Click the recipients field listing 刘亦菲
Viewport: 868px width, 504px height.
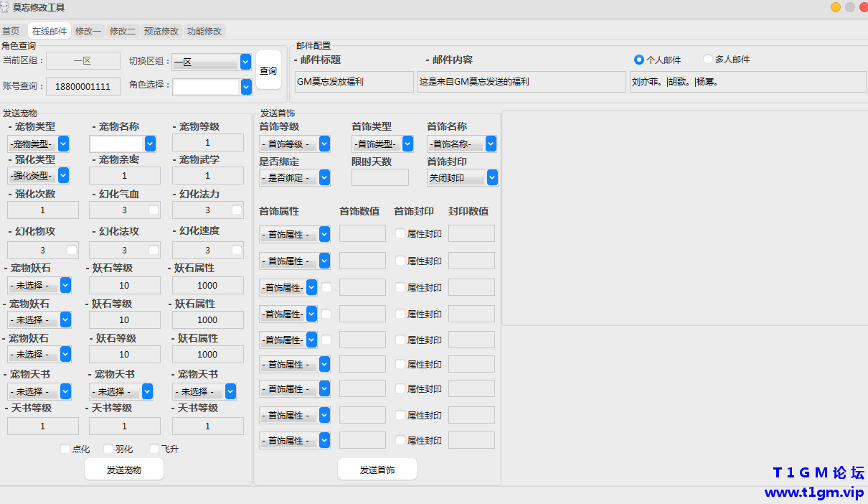coord(748,82)
